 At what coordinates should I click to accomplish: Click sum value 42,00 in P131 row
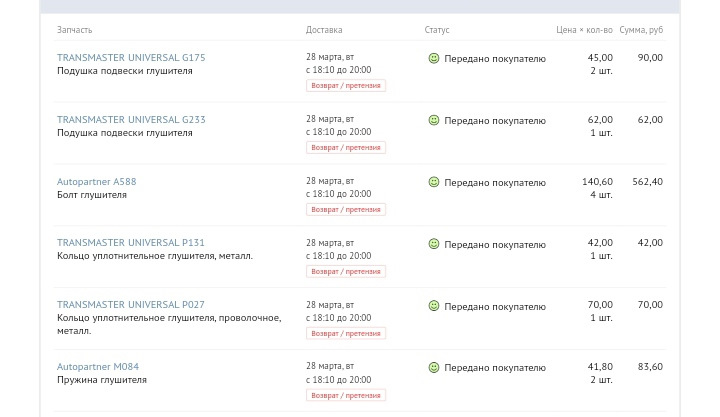coord(650,242)
